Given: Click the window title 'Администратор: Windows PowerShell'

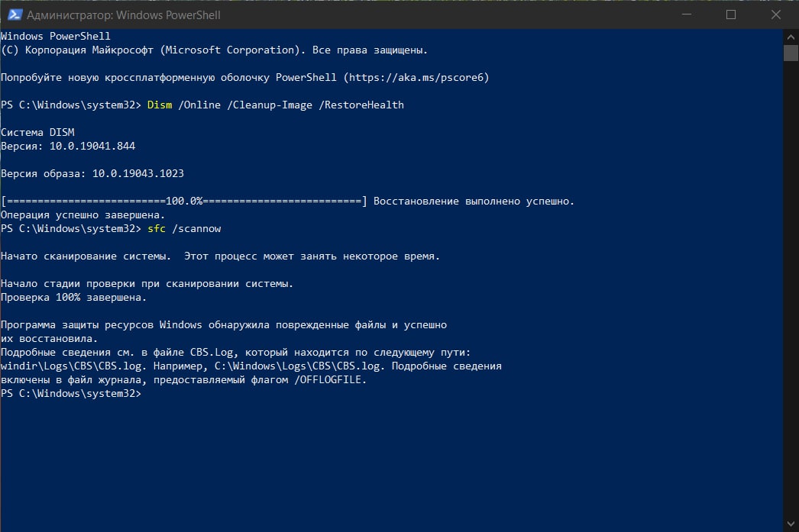Looking at the screenshot, I should (123, 15).
